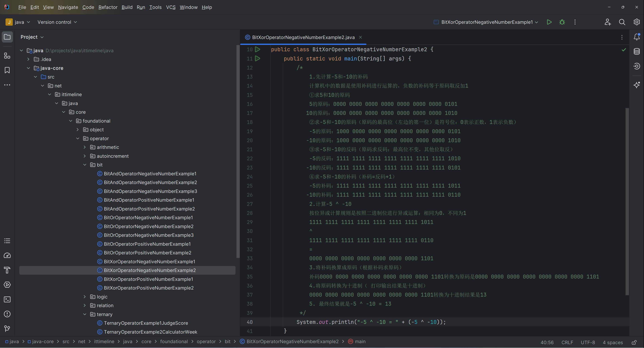Run BitXorOperatorNegativeNumberExample1 configuration
The image size is (644, 348).
click(x=549, y=22)
